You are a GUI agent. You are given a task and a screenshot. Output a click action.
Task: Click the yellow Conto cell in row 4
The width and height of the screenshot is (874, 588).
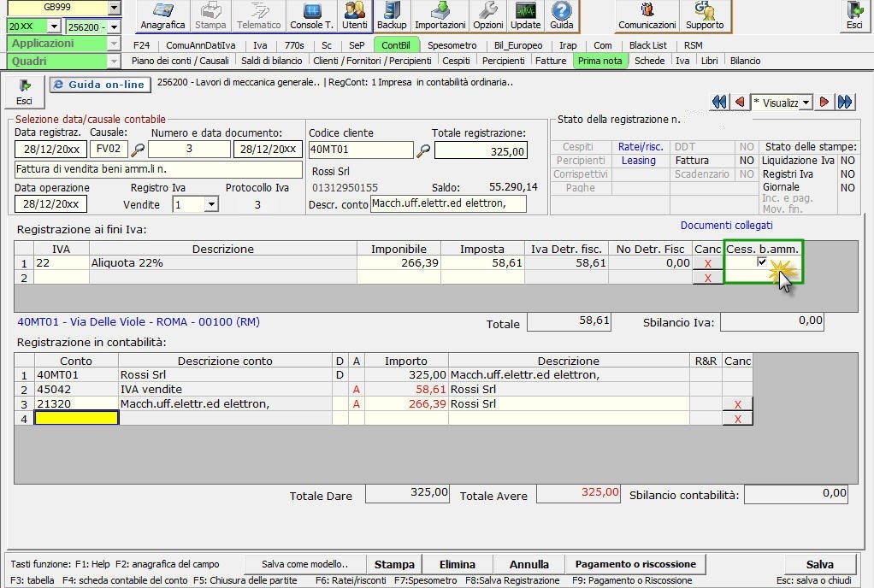pos(76,418)
